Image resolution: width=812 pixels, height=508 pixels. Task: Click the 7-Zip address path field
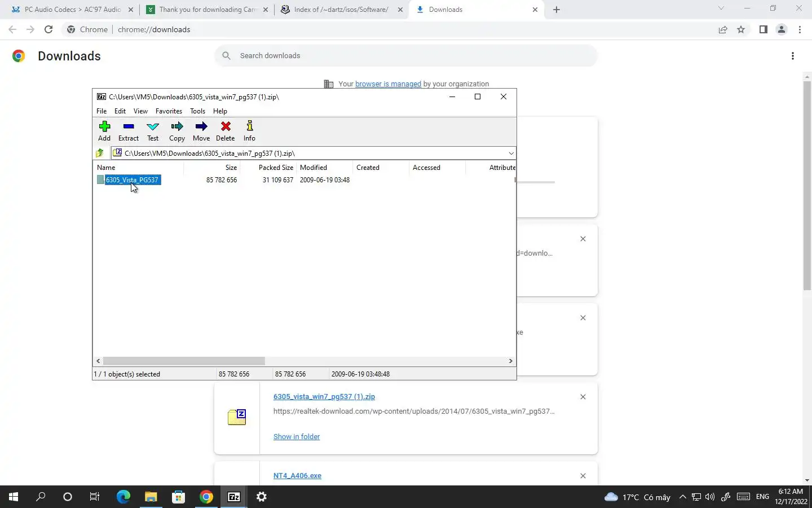point(314,153)
